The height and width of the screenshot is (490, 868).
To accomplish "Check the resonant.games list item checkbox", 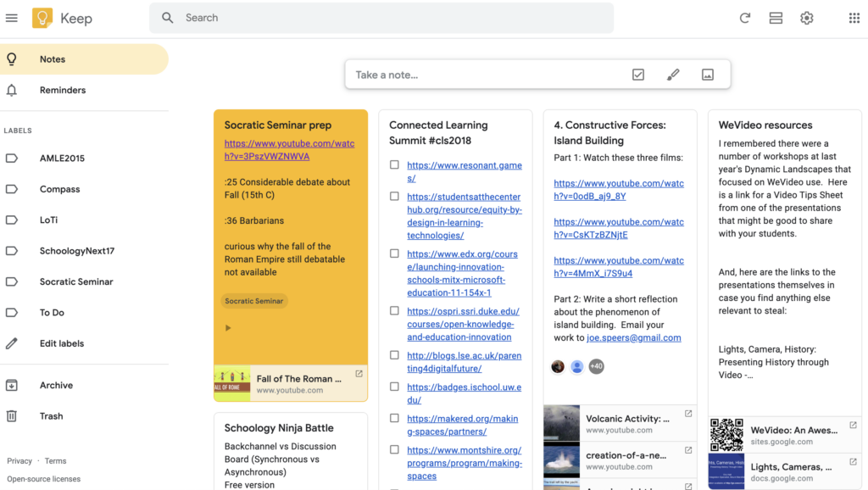I will [394, 164].
